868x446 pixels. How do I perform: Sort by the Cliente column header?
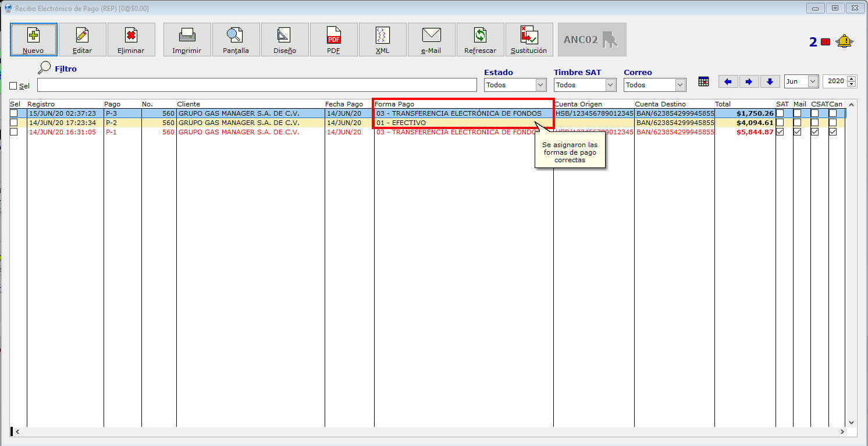[x=188, y=104]
